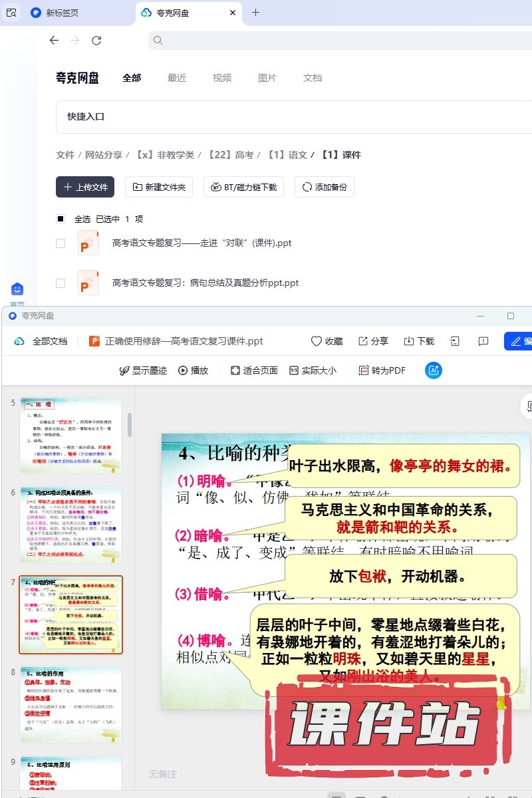Switch to the 文档 tab
This screenshot has height=798, width=532.
(x=313, y=78)
